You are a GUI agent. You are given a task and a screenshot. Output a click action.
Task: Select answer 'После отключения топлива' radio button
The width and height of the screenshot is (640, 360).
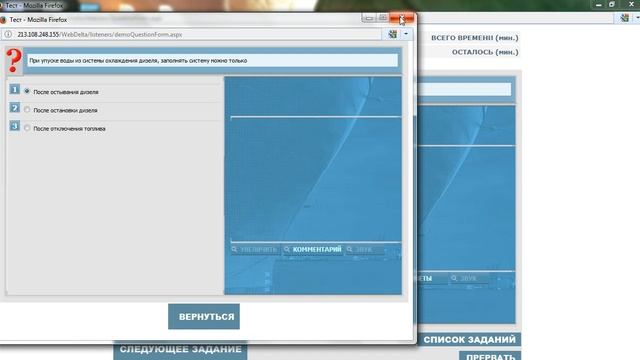coord(27,128)
